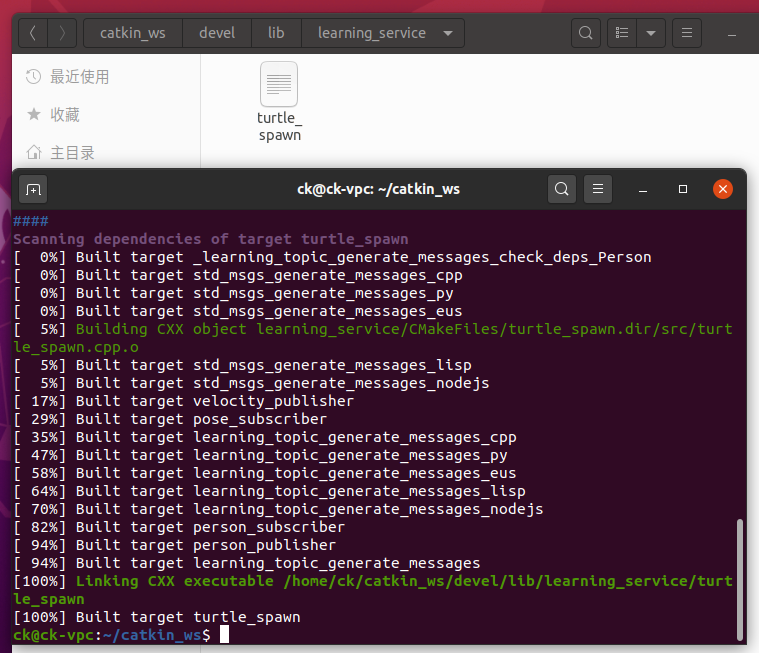Go forward in file manager
Screen dimensions: 759x653
(x=62, y=33)
